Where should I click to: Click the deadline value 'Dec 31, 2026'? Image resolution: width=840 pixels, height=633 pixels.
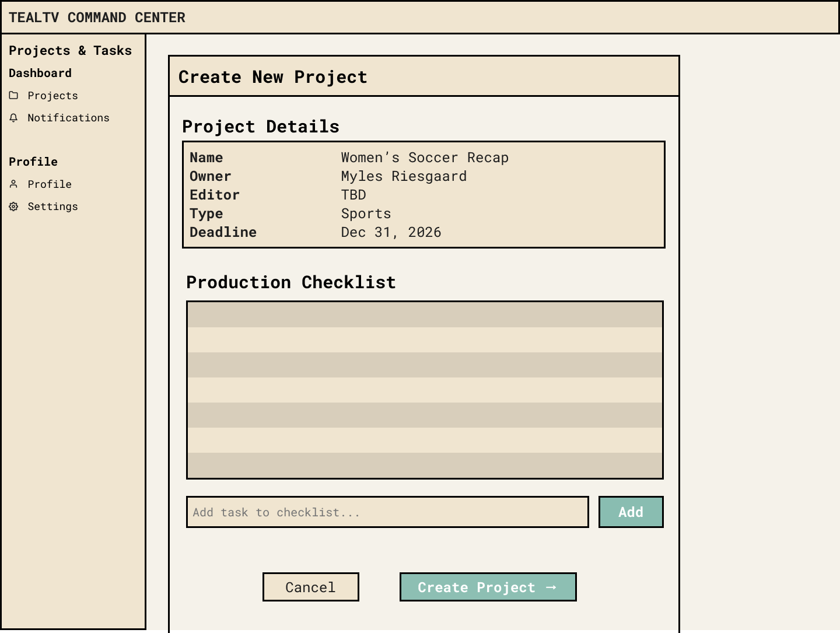(x=391, y=232)
